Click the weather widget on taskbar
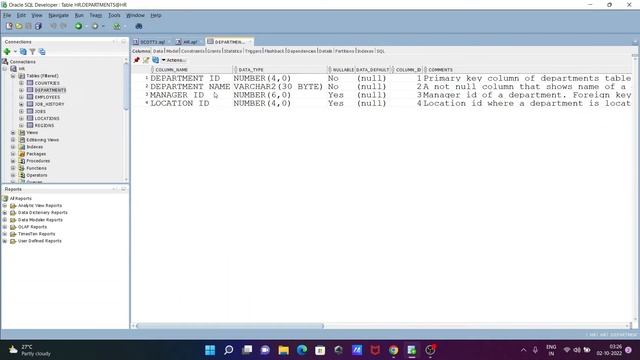This screenshot has height=360, width=640. tap(31, 350)
